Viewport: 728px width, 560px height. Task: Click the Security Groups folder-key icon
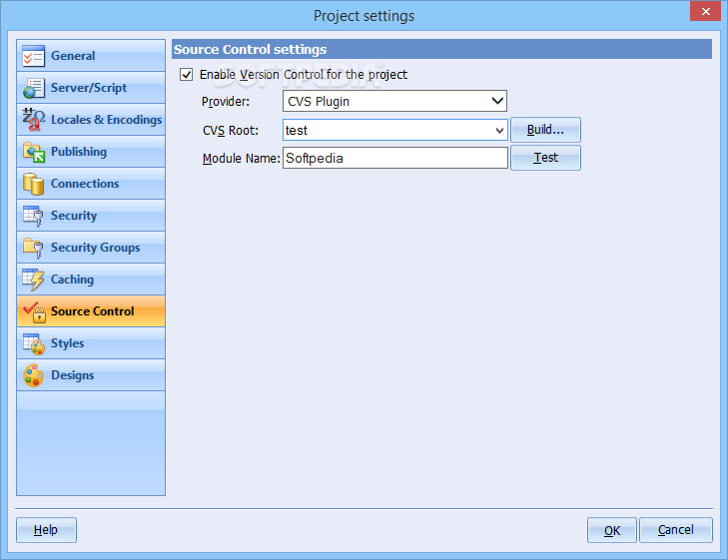coord(33,248)
